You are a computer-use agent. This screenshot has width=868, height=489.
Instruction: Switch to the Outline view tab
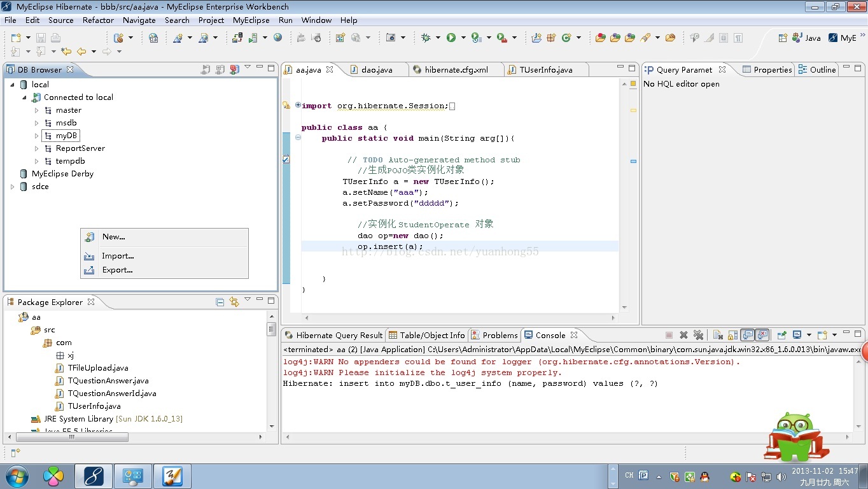817,69
